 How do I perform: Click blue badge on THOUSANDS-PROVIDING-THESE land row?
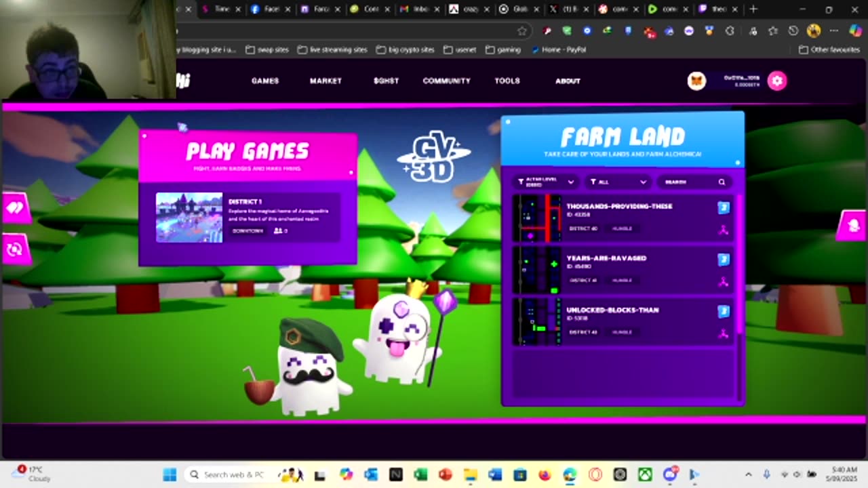(x=724, y=208)
